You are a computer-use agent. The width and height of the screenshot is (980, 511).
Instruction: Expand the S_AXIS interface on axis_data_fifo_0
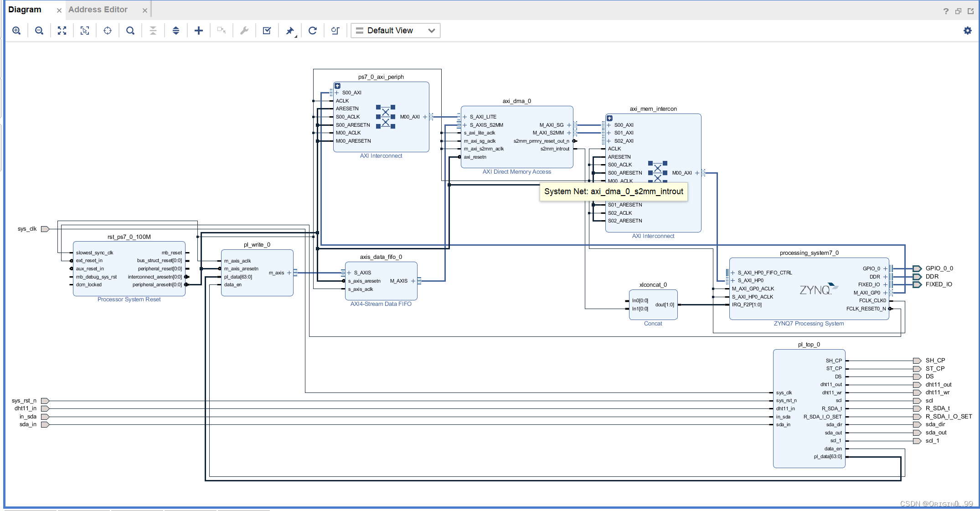349,273
